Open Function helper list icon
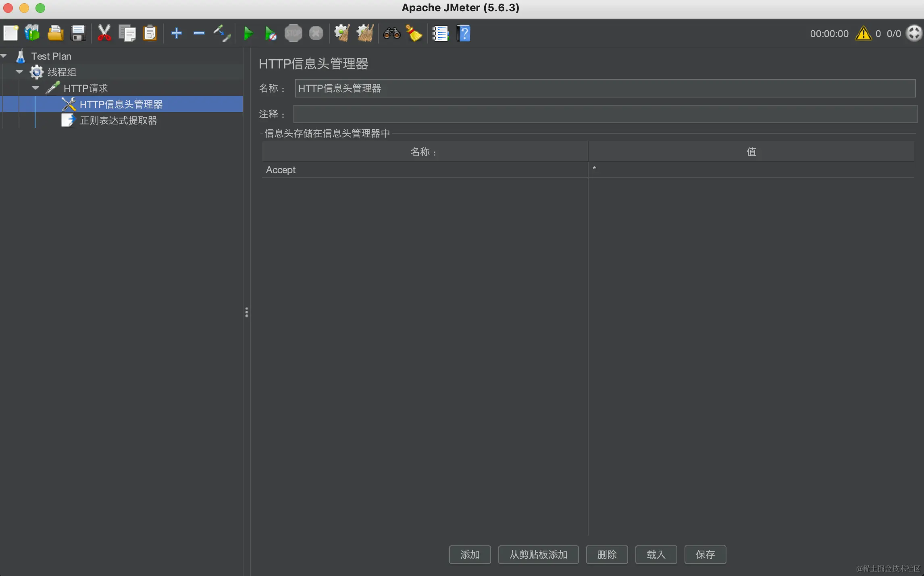 tap(440, 33)
